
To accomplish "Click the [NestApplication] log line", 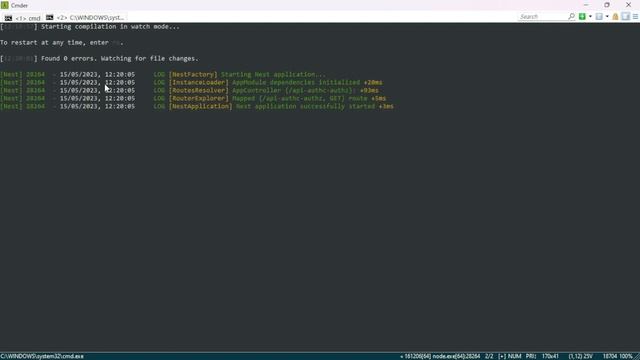I will click(x=197, y=107).
